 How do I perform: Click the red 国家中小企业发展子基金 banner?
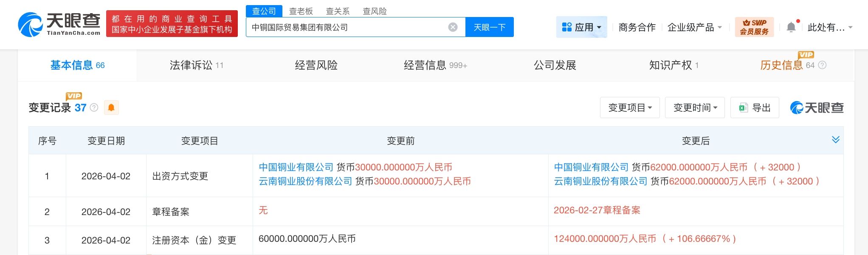(x=172, y=24)
